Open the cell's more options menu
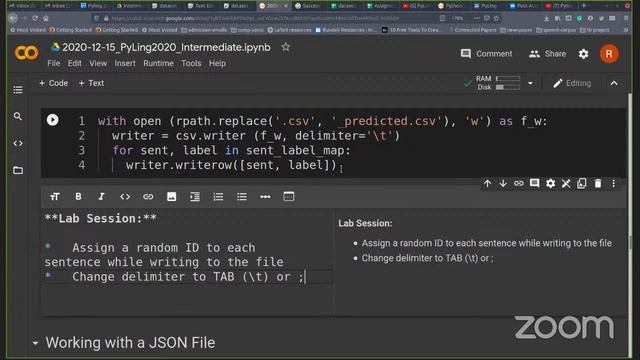The image size is (640, 360). click(613, 184)
